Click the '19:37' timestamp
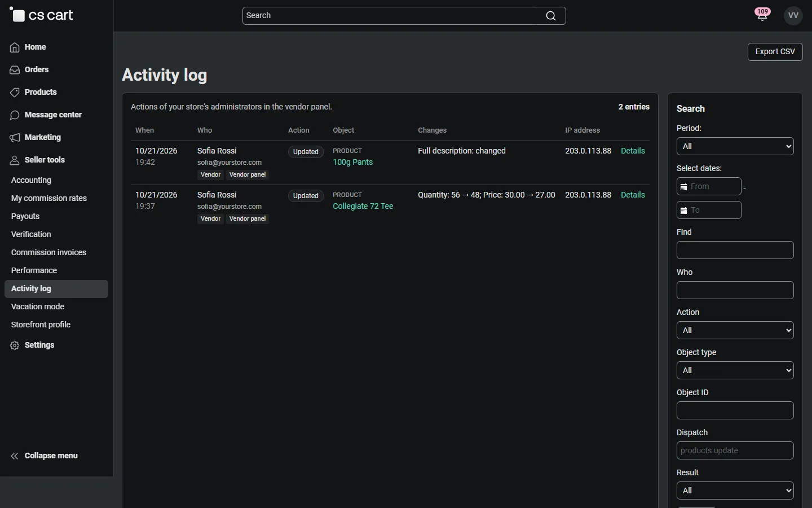This screenshot has width=812, height=508. coord(145,206)
